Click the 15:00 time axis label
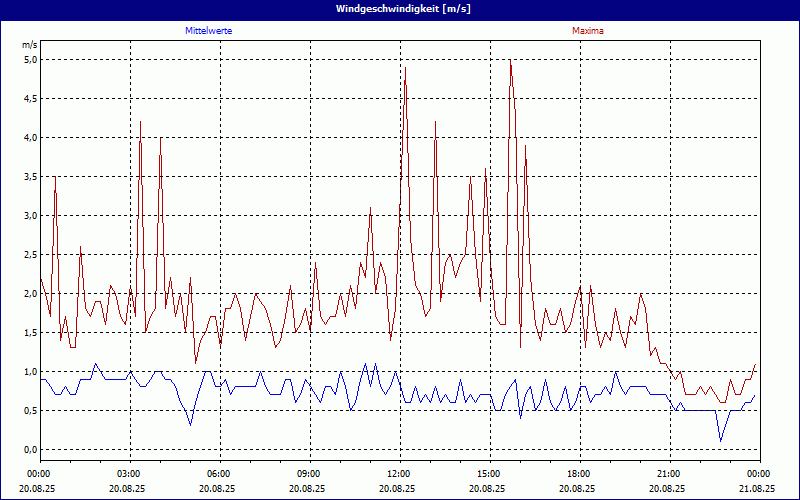This screenshot has width=800, height=500. [x=488, y=473]
